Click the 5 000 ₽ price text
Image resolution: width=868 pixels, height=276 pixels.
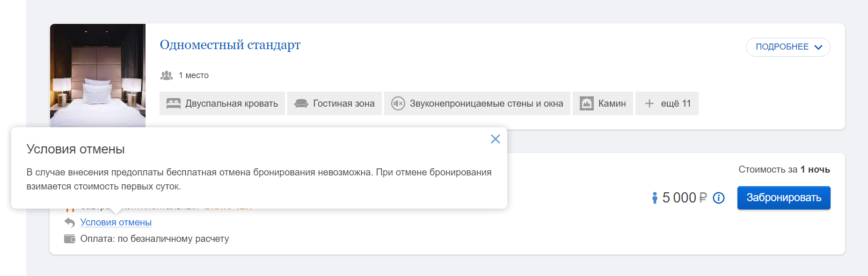tap(684, 198)
